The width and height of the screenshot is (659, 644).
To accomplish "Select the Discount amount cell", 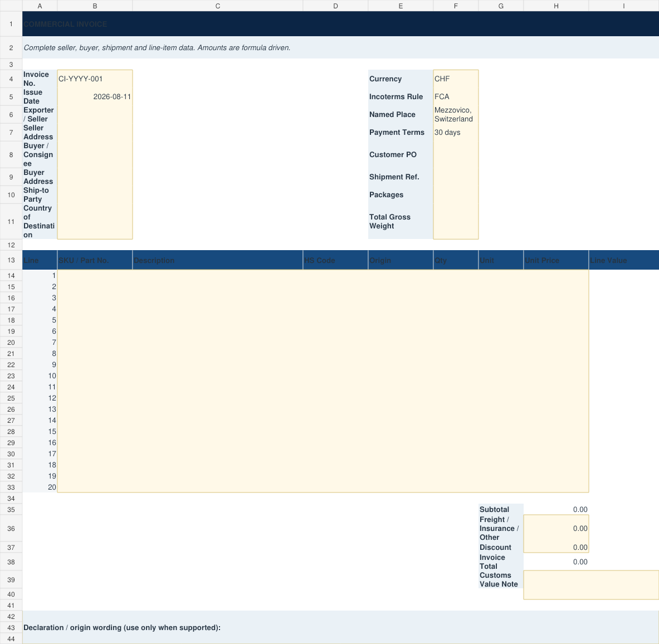I will (x=556, y=547).
